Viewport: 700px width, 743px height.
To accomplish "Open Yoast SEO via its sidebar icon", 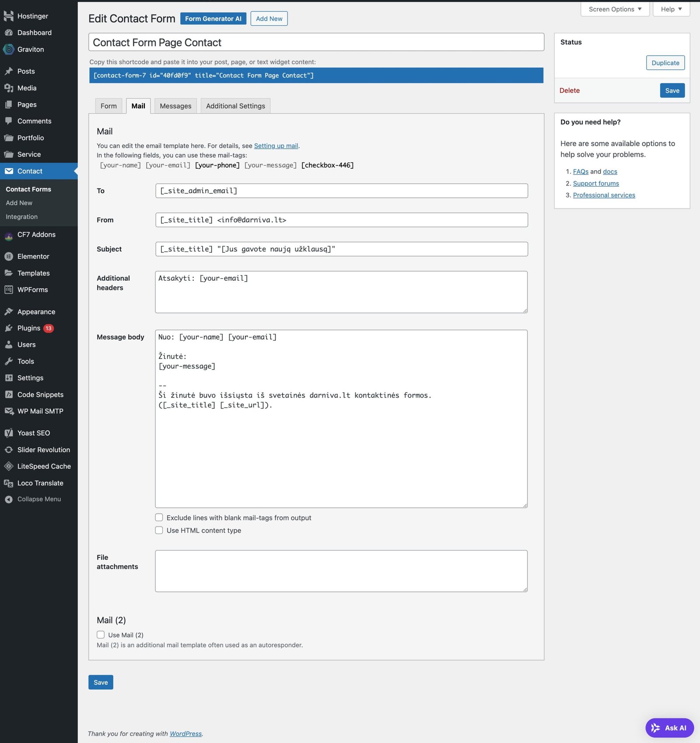I will (x=9, y=433).
